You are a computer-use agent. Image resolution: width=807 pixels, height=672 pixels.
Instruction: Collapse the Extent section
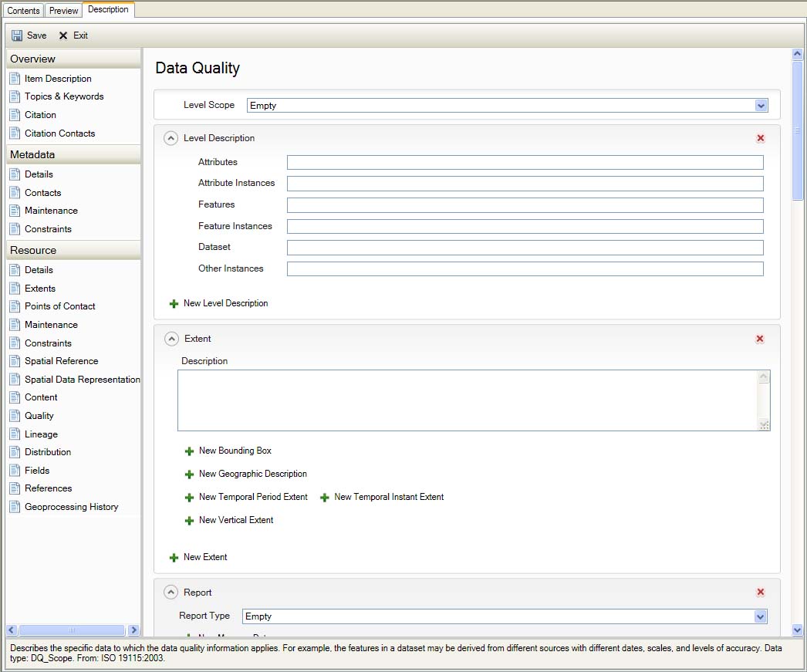coord(172,339)
